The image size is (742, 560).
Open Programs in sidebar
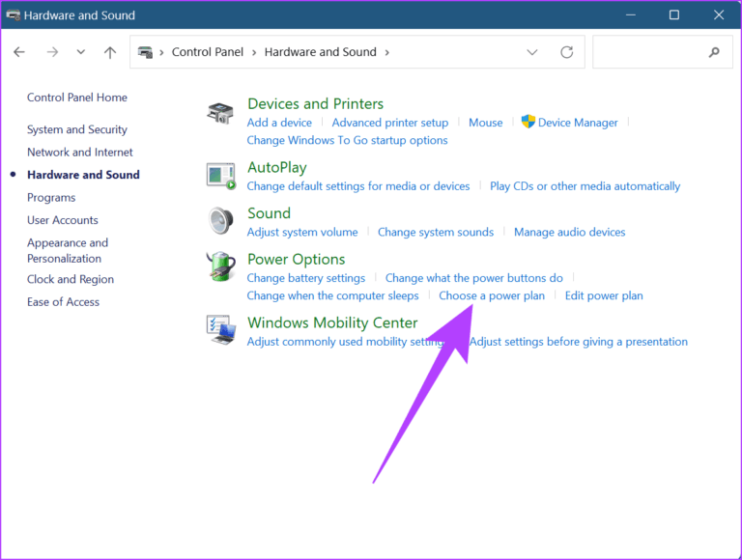coord(51,198)
